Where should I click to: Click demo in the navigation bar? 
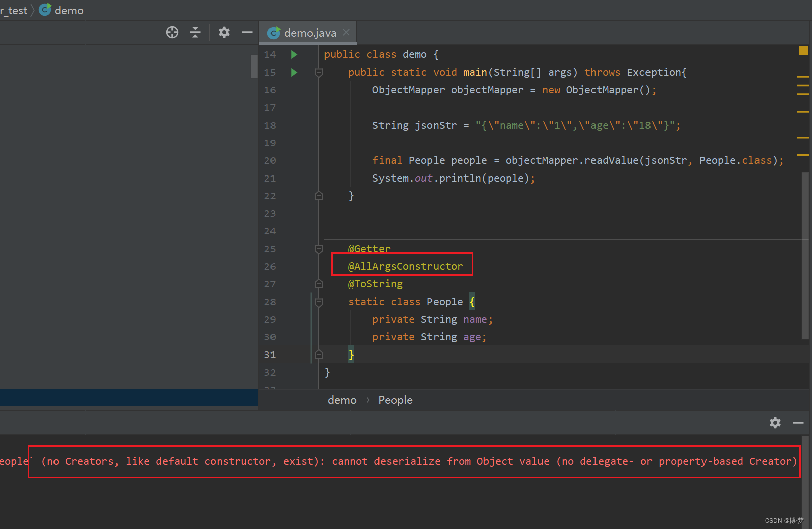[69, 10]
